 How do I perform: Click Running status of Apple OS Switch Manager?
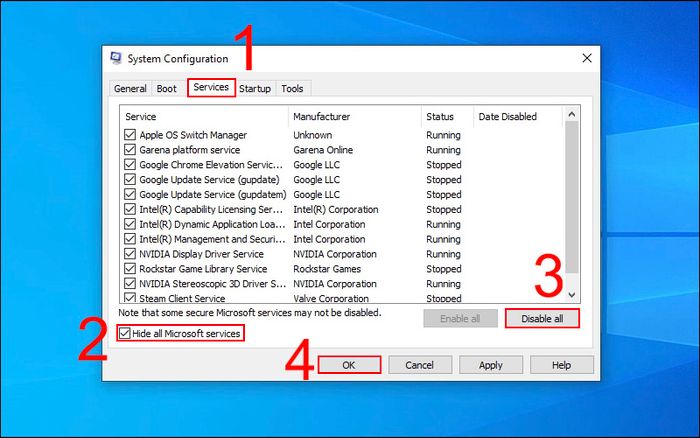coord(443,135)
